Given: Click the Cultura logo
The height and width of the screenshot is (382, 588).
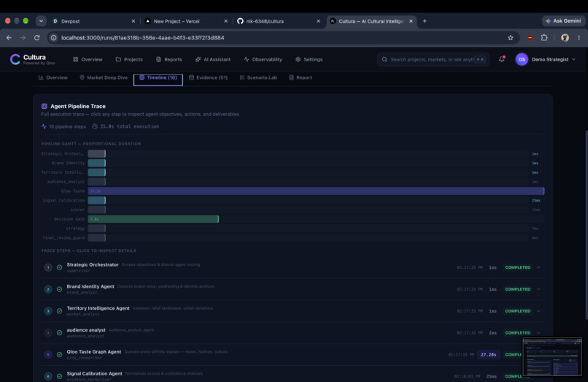Looking at the screenshot, I should [32, 59].
